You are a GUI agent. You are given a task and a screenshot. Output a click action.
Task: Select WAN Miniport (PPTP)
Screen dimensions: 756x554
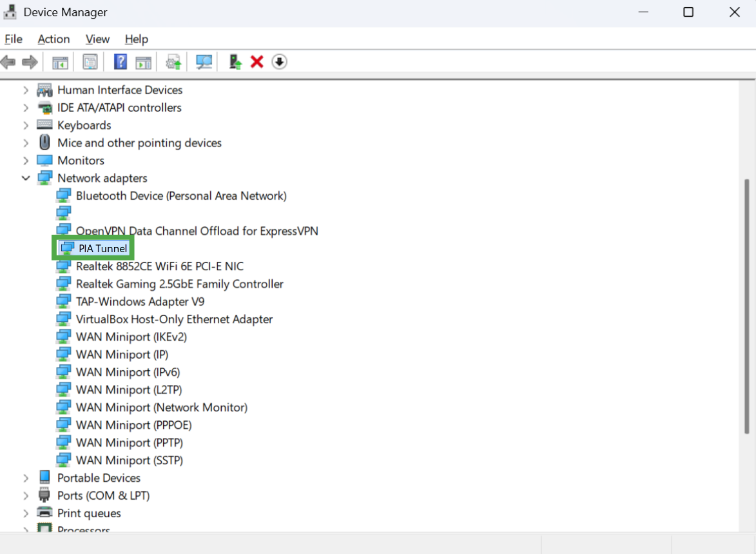pyautogui.click(x=129, y=442)
